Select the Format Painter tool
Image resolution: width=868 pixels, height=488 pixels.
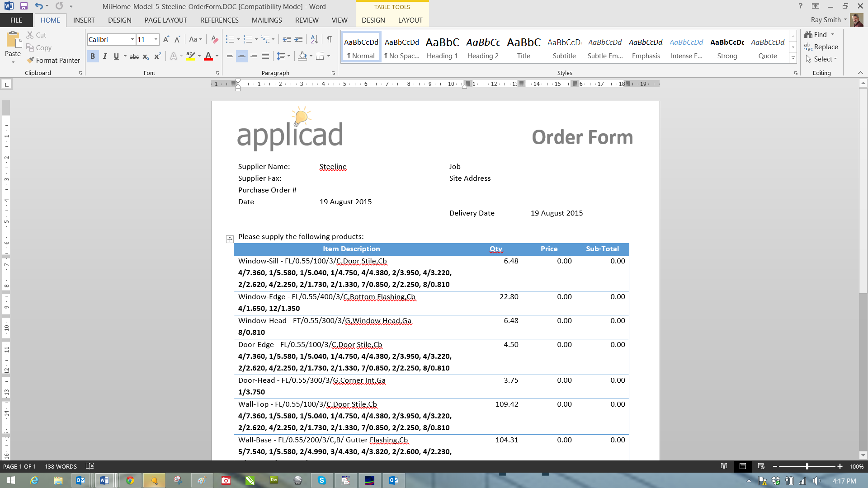tap(53, 60)
